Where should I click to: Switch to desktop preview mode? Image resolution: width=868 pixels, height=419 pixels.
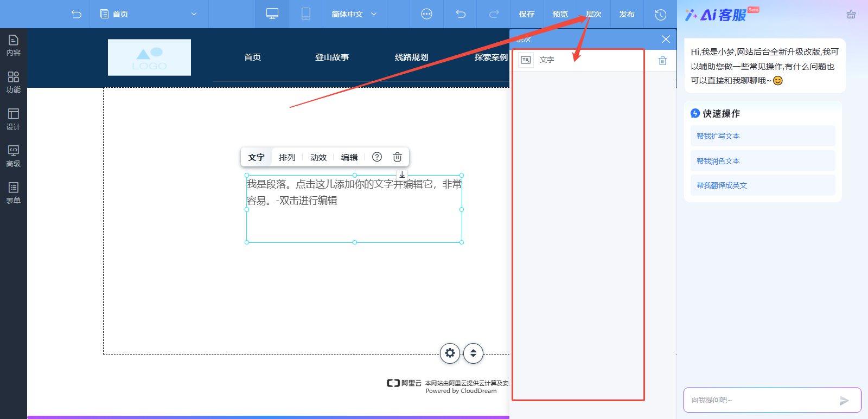[272, 14]
